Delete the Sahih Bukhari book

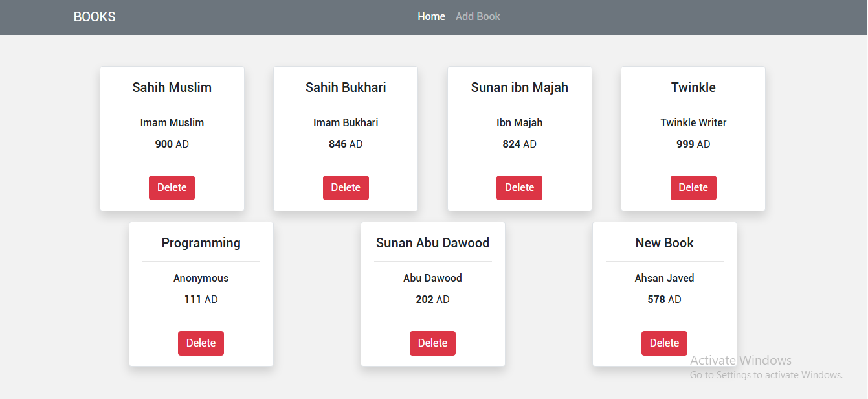346,188
